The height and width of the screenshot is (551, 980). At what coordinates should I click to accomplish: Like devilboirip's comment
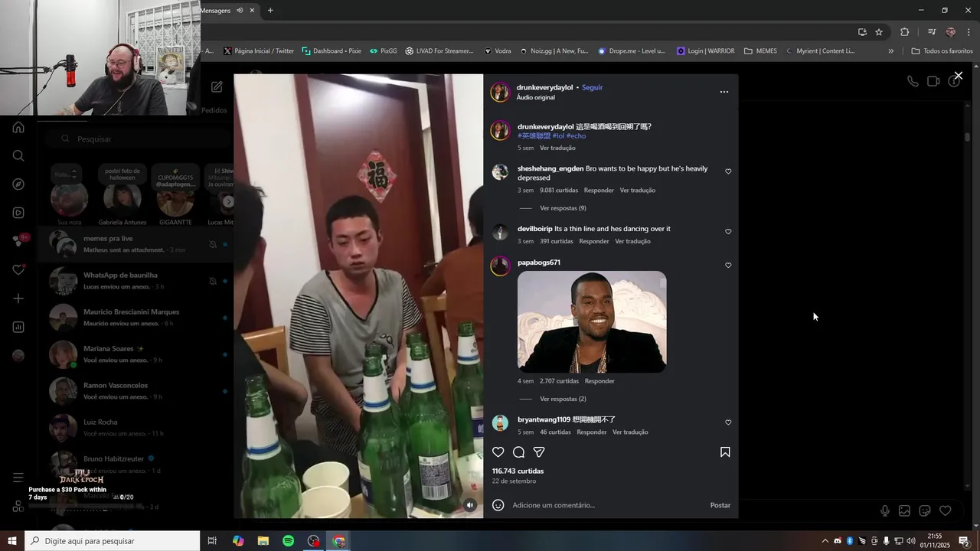(x=728, y=232)
